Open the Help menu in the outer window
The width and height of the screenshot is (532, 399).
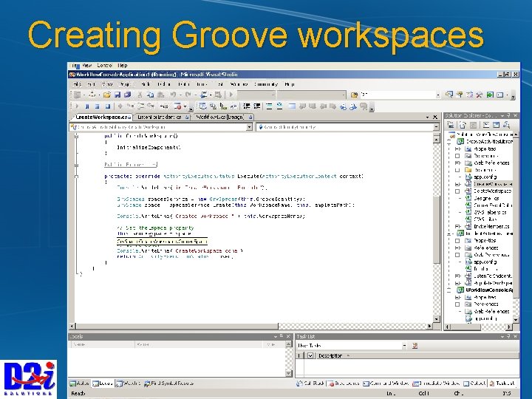pyautogui.click(x=123, y=66)
